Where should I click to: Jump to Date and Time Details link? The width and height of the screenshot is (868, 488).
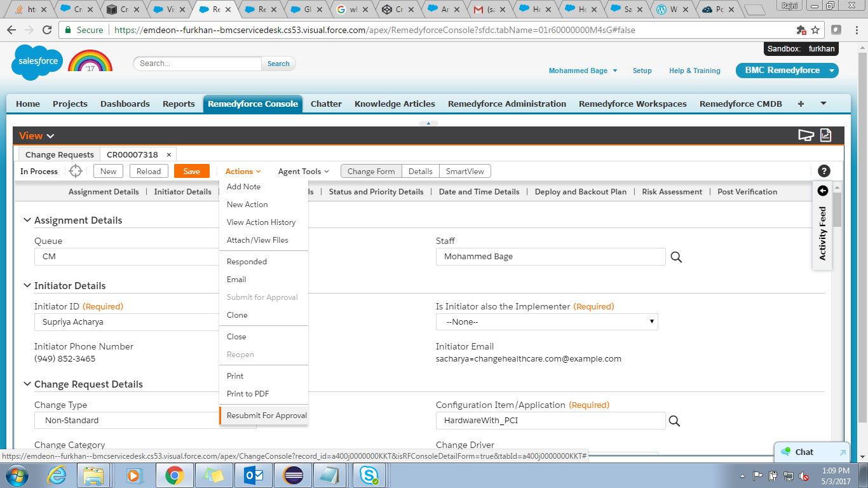click(479, 192)
